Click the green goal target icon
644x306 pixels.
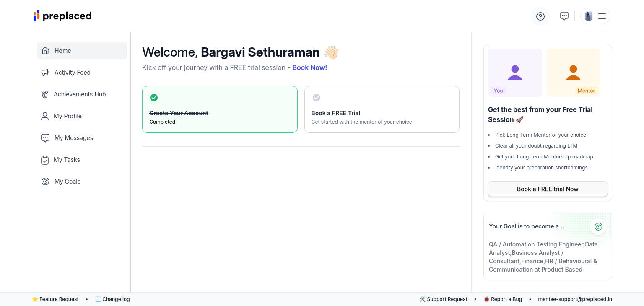(x=598, y=227)
